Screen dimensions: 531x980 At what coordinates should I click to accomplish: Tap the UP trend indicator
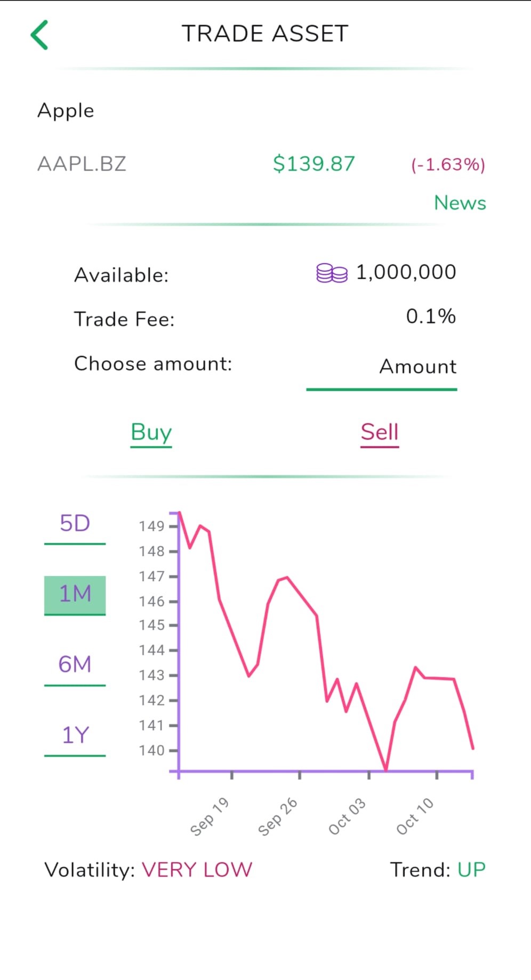click(471, 870)
